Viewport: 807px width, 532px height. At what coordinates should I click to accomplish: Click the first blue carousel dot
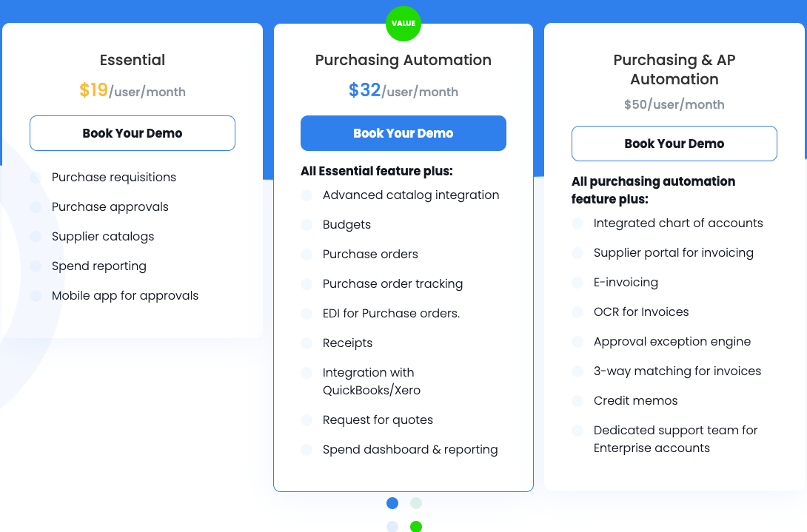(x=392, y=503)
